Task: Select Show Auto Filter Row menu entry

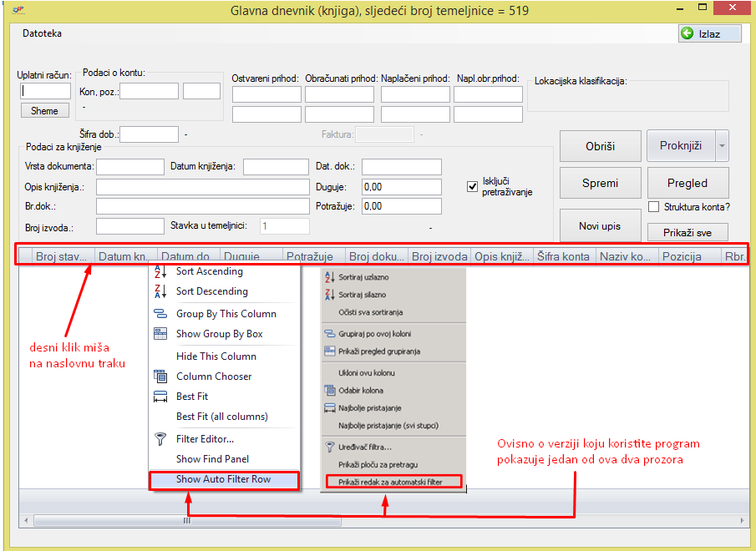Action: (x=223, y=480)
